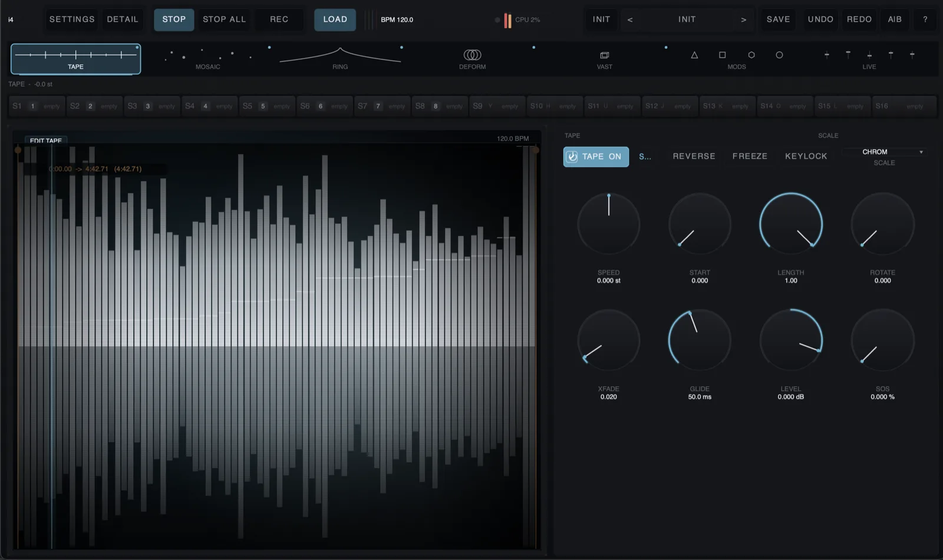This screenshot has width=943, height=560.
Task: Click the LEVEL knob
Action: tap(791, 340)
